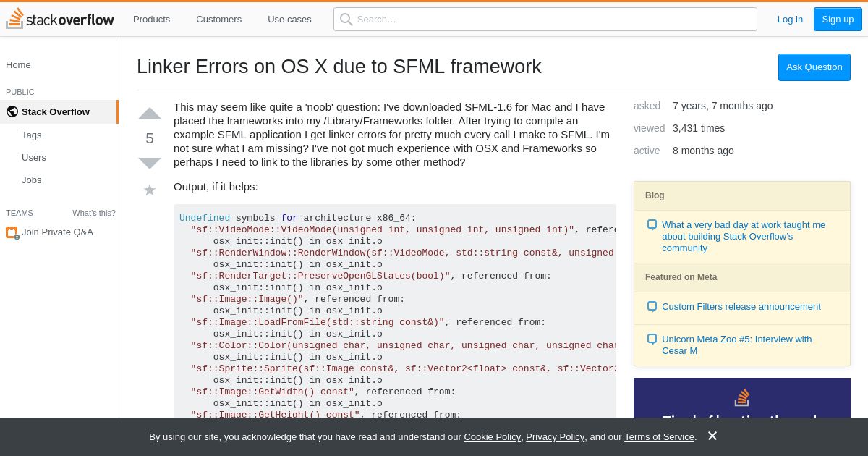Click Join Private Q&A
The image size is (868, 456).
coord(57,232)
